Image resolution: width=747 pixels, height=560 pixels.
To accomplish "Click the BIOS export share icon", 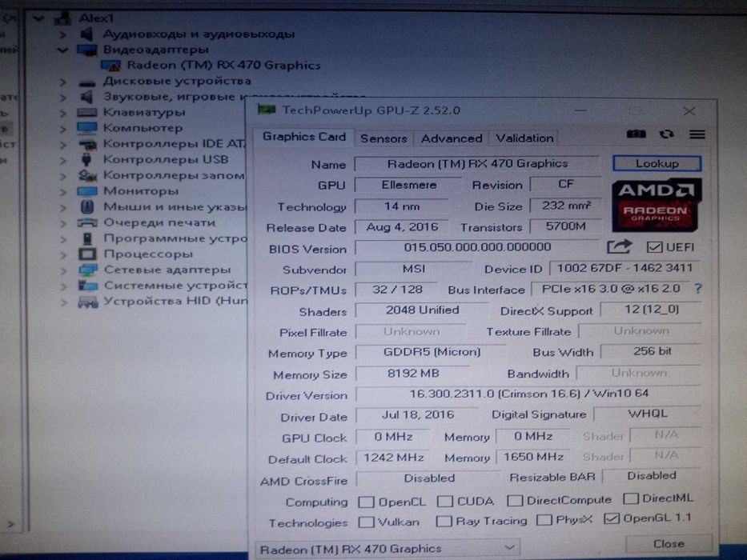I will coord(619,246).
